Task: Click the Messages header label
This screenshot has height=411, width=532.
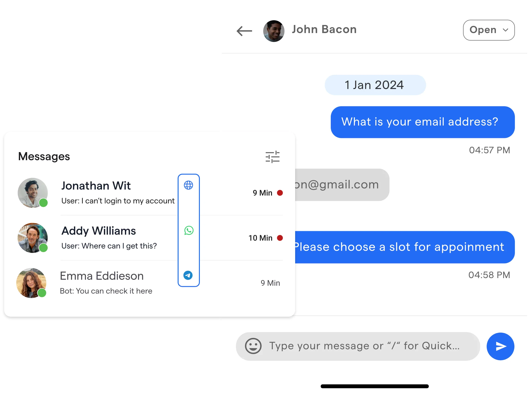Action: 44,156
